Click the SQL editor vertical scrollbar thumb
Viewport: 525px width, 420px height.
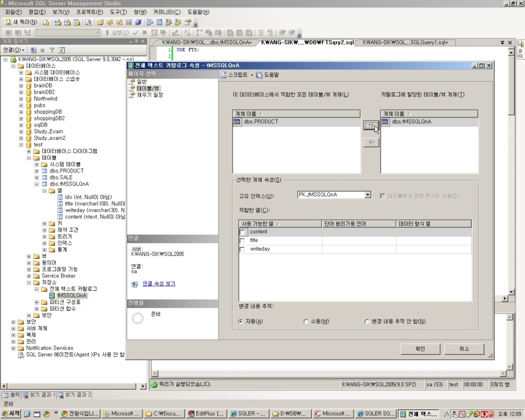click(x=511, y=86)
